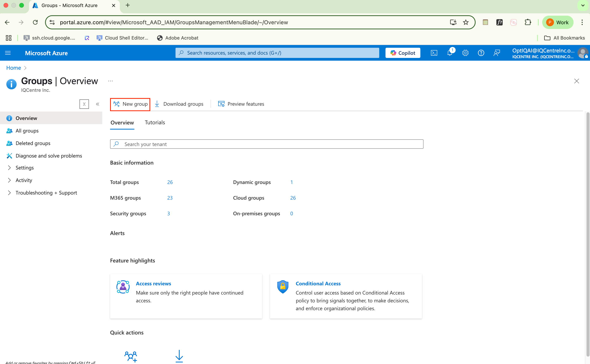Close the Groups - Microsoft Azure tab
Screen dimensions: 590x364
[x=114, y=5]
